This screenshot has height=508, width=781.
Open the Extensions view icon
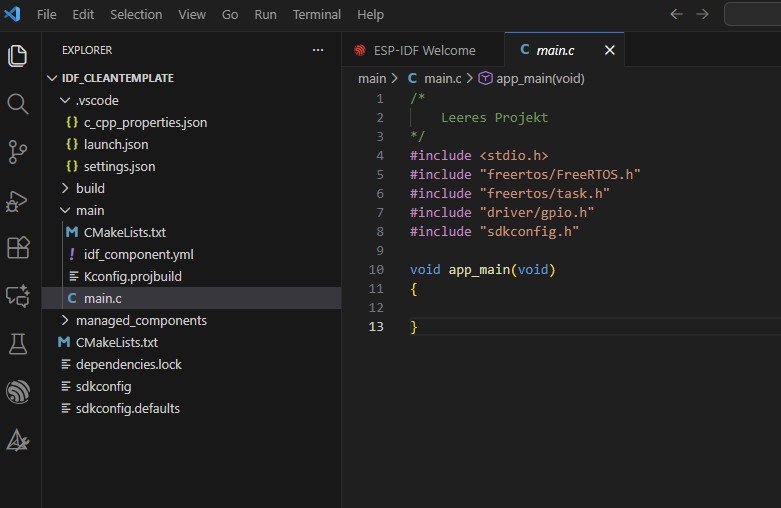(x=18, y=248)
